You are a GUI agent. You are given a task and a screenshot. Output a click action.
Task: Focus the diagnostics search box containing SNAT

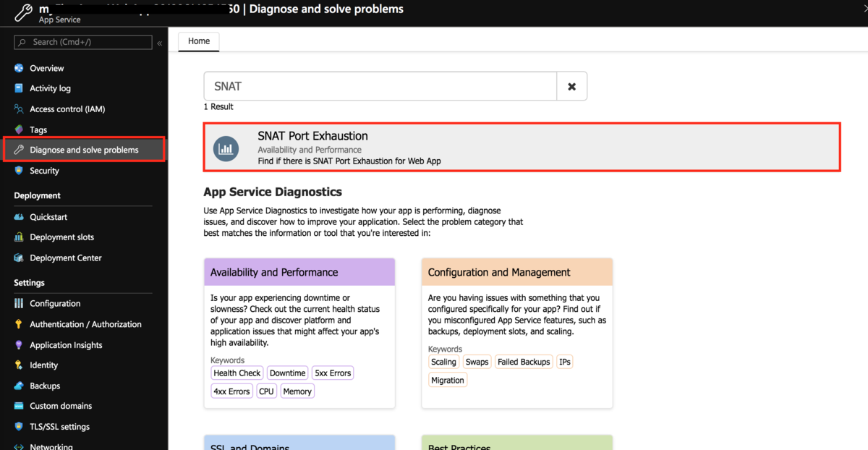380,86
